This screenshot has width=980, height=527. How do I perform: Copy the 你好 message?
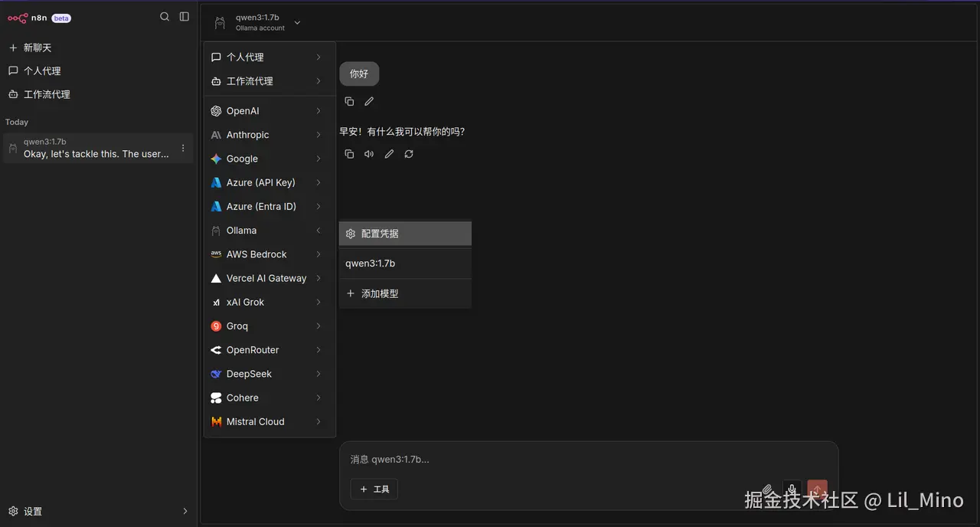349,101
